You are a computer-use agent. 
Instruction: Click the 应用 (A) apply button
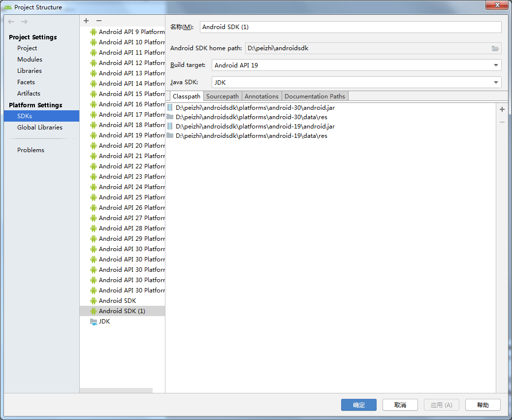442,405
